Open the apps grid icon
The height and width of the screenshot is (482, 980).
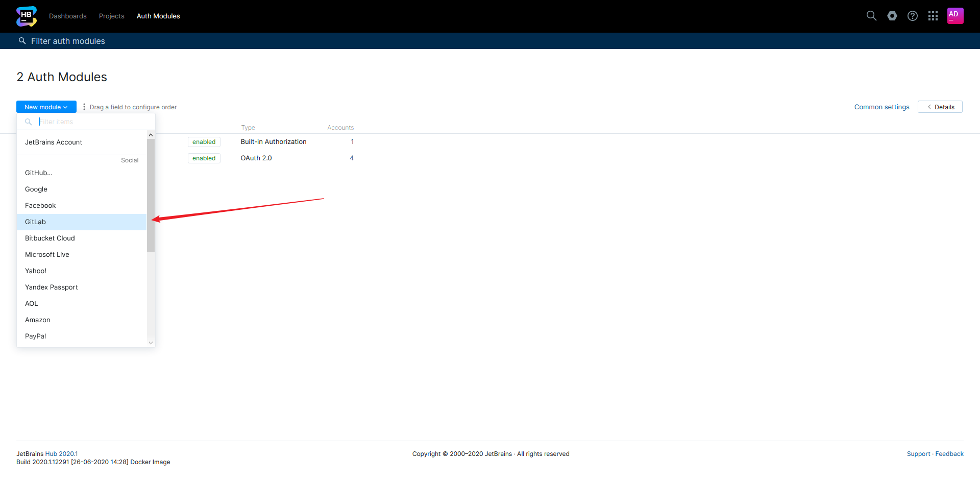tap(933, 16)
